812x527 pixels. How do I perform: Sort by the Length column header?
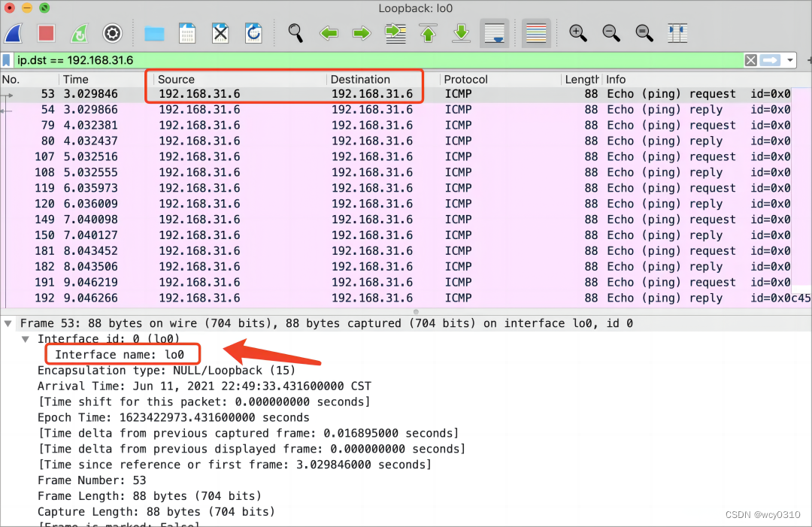coord(581,80)
